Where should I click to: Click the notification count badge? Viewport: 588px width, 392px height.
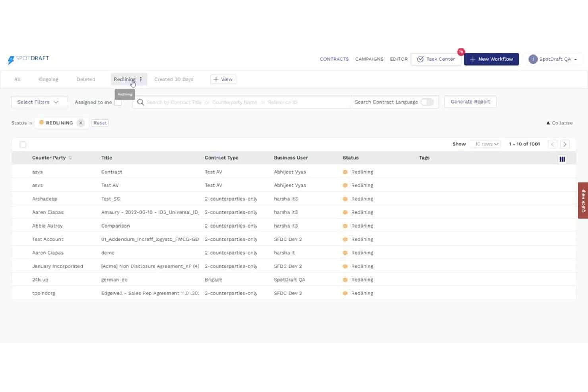click(x=461, y=52)
